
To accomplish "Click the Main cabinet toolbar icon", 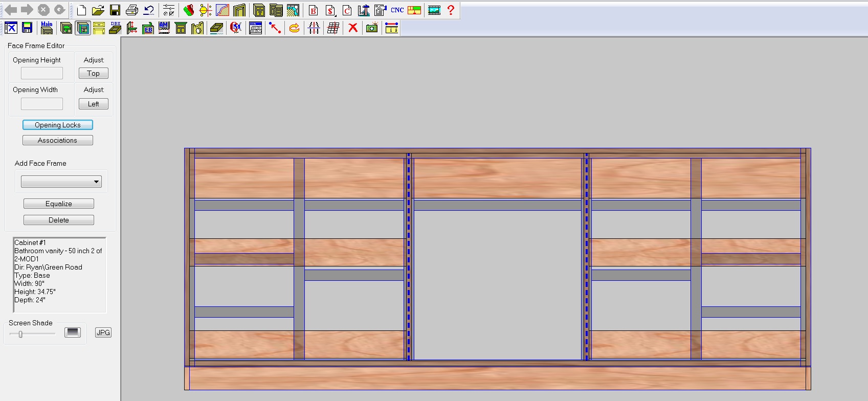I will pos(47,28).
